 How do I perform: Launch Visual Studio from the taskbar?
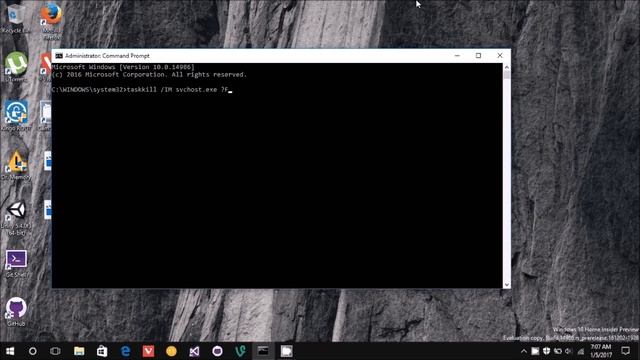tap(194, 351)
